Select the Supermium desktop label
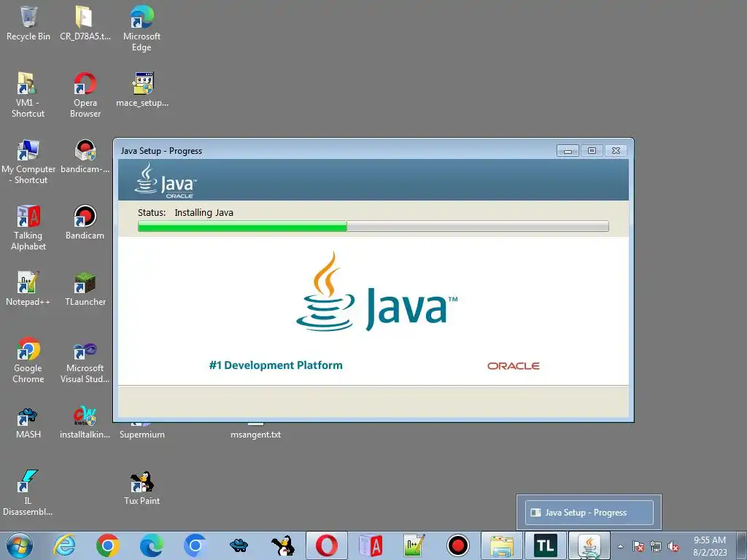This screenshot has width=747, height=560. pos(142,435)
